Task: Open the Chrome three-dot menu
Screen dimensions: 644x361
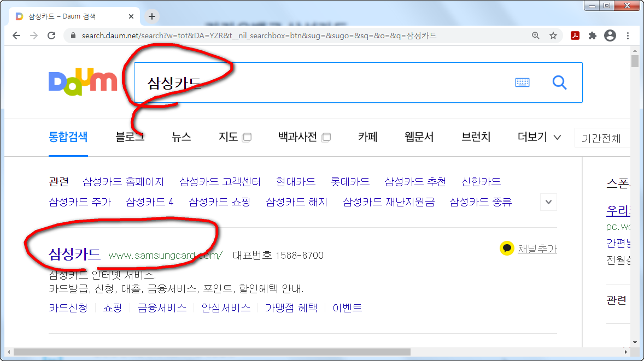Action: (x=628, y=35)
